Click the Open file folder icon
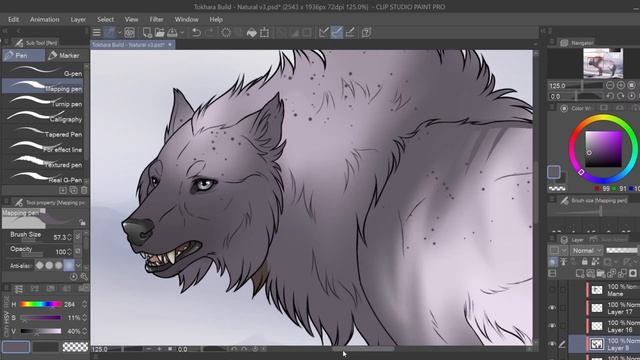This screenshot has width=640, height=360. 160,33
